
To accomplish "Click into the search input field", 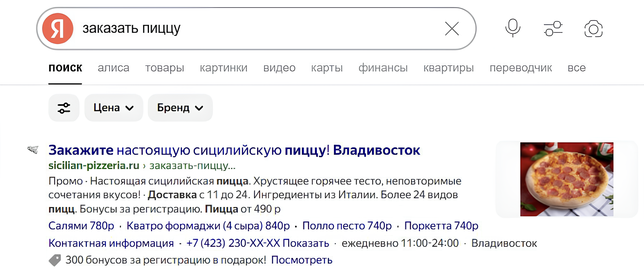I will tap(250, 28).
